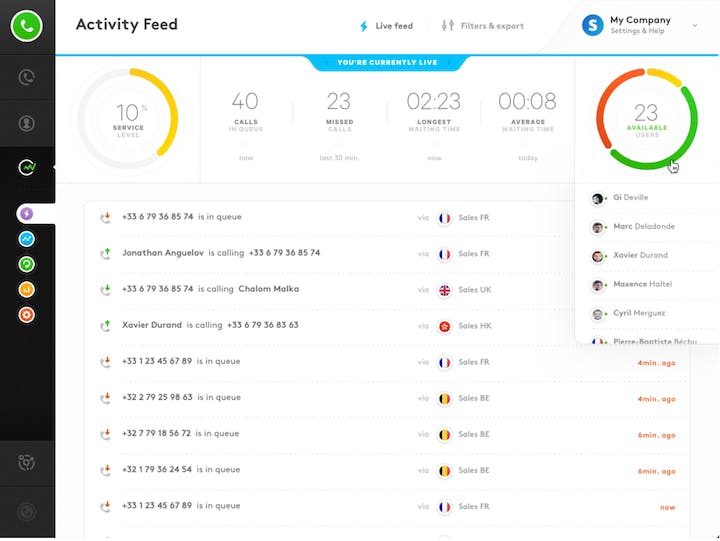Viewport: 720px width, 541px height.
Task: Click outgoing call icon beside Jonathan Anguelov
Action: (x=106, y=254)
